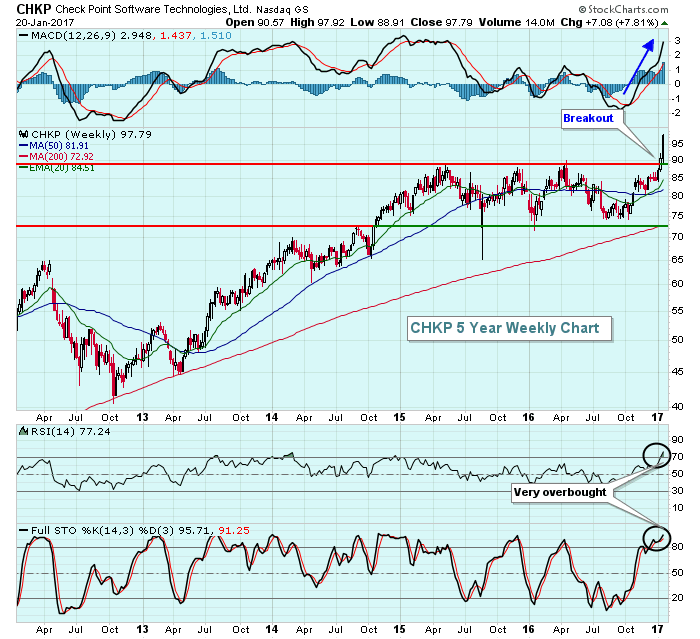Click the Nasdaq GS exchange label
700x639 pixels.
(282, 9)
